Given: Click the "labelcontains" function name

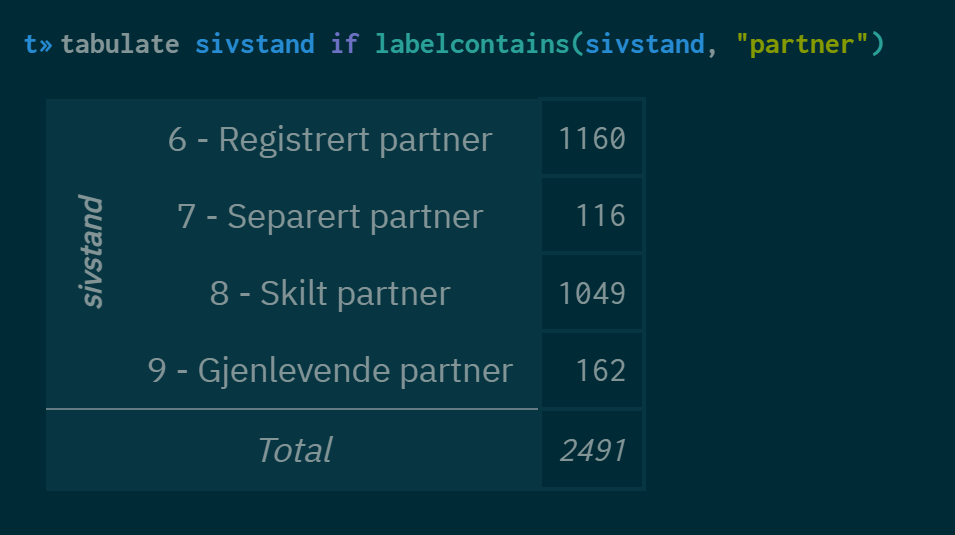Looking at the screenshot, I should point(473,44).
